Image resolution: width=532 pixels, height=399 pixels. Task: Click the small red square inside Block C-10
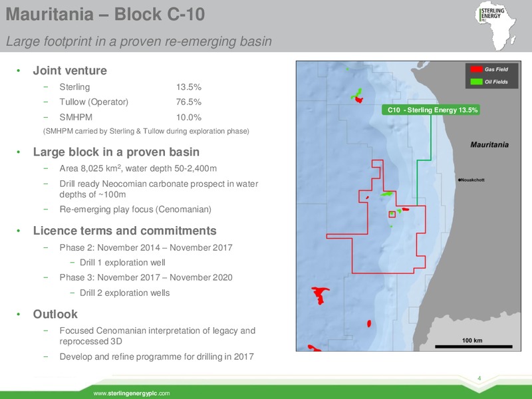(x=392, y=214)
